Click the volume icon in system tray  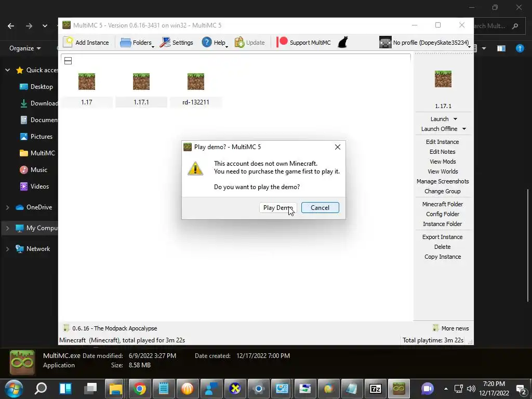(471, 389)
